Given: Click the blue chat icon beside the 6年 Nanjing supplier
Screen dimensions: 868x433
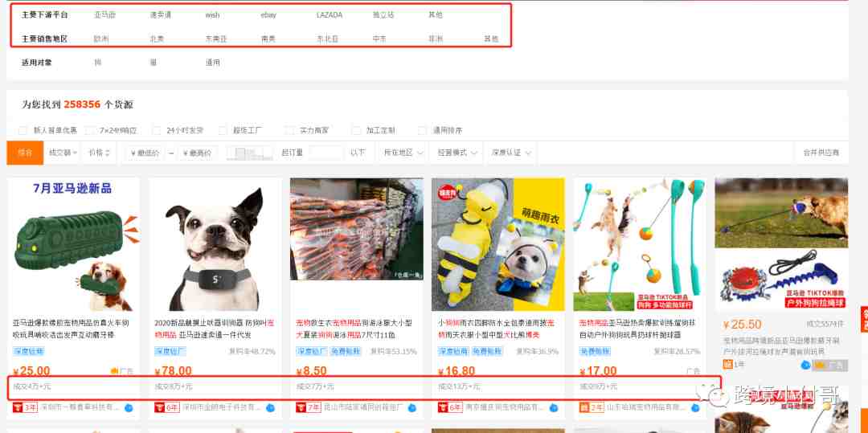Looking at the screenshot, I should coord(554,408).
